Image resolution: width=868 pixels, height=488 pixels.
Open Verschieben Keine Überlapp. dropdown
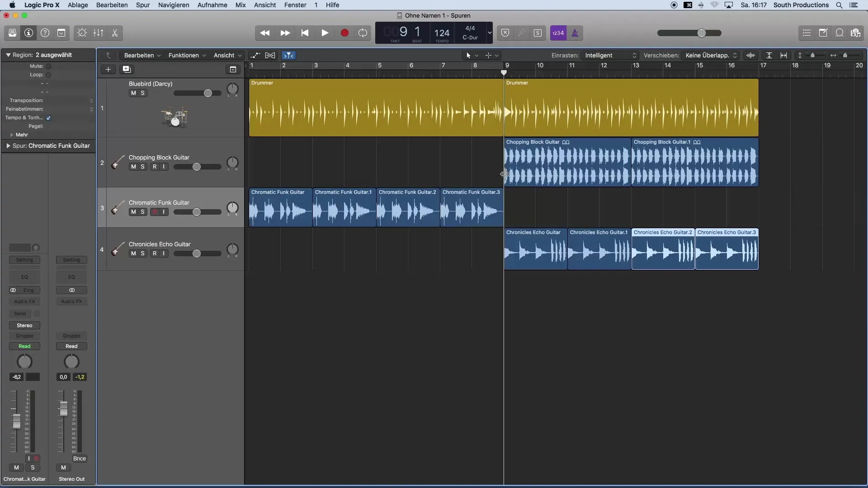[711, 56]
